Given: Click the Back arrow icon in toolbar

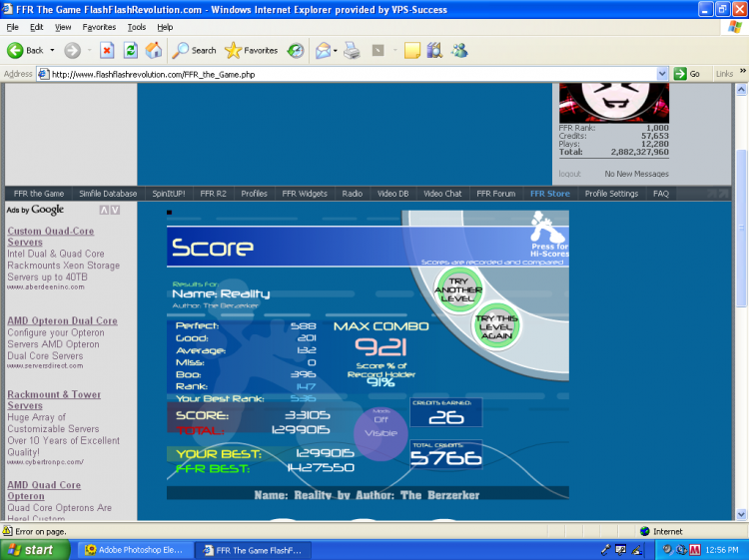Looking at the screenshot, I should pos(15,50).
